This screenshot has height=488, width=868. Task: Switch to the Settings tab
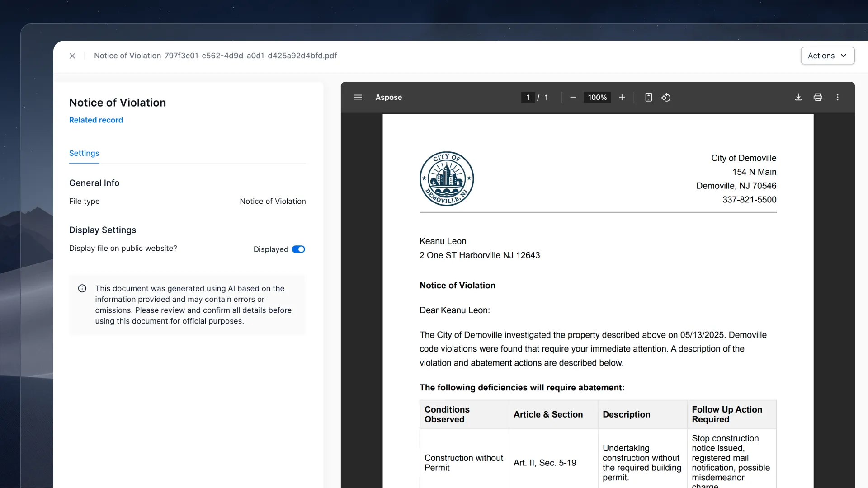84,153
